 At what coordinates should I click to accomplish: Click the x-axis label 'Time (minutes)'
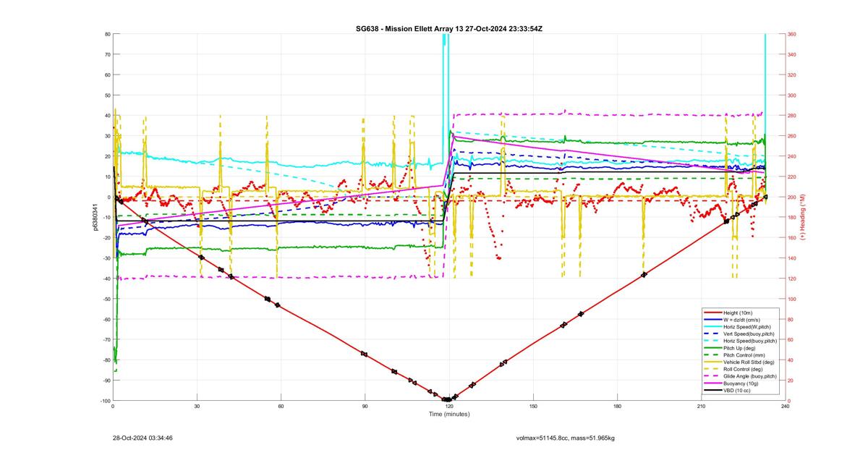coord(448,415)
